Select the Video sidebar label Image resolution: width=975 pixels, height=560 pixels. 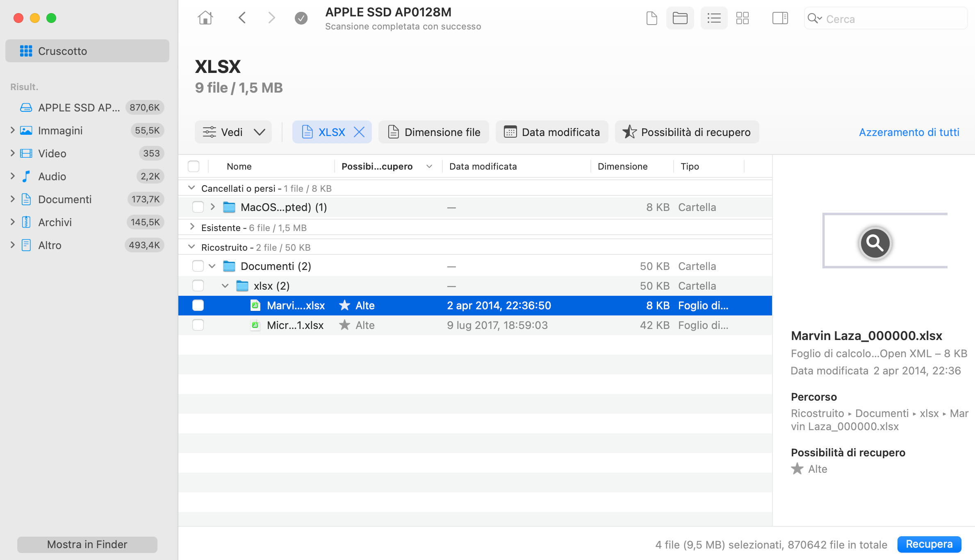click(52, 153)
